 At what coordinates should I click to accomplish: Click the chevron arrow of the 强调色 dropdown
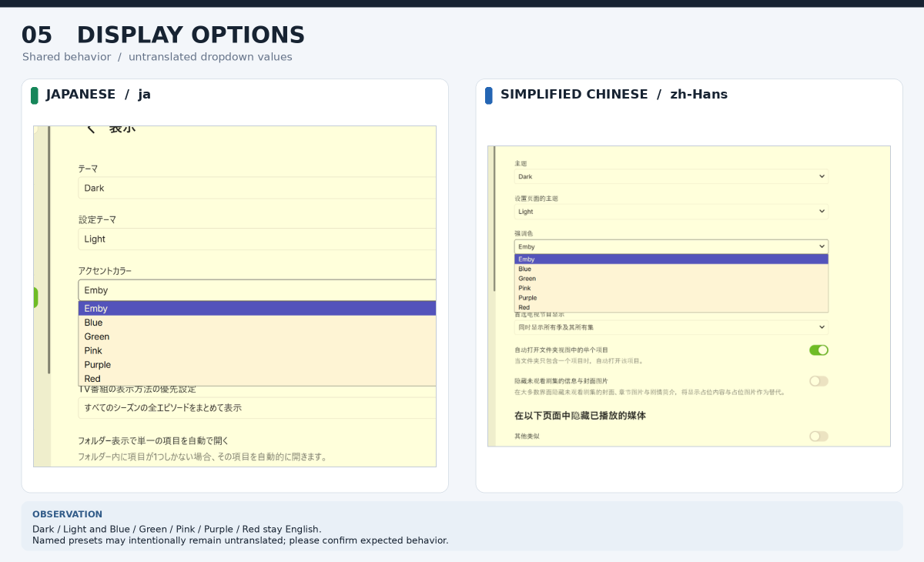(822, 246)
